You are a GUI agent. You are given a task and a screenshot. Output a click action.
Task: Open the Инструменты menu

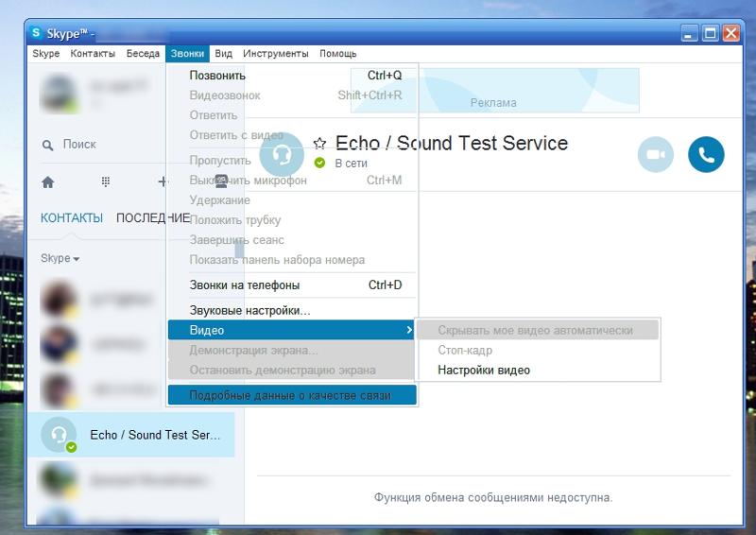pyautogui.click(x=276, y=54)
